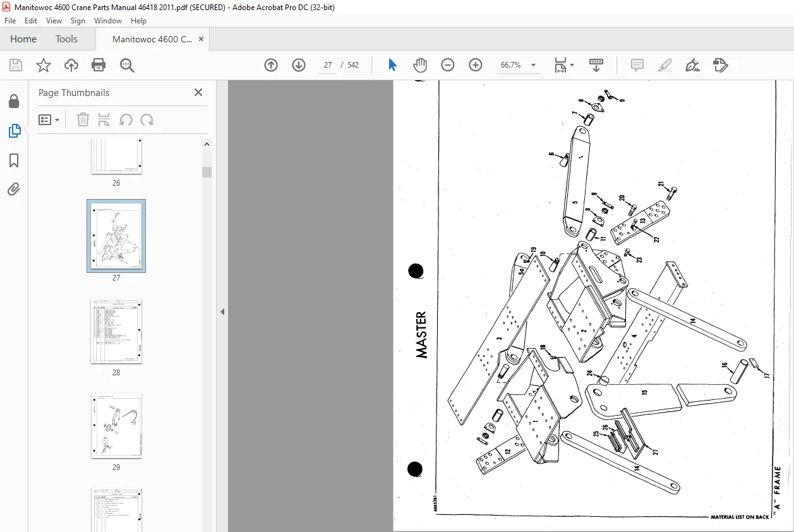Screen dimensions: 794x532
Task: Go to next page arrow
Action: [299, 65]
